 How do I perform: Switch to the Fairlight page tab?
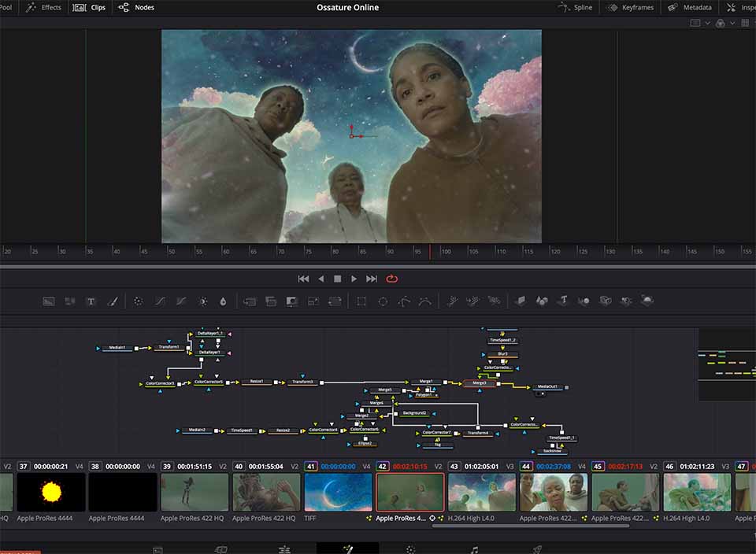pyautogui.click(x=474, y=549)
